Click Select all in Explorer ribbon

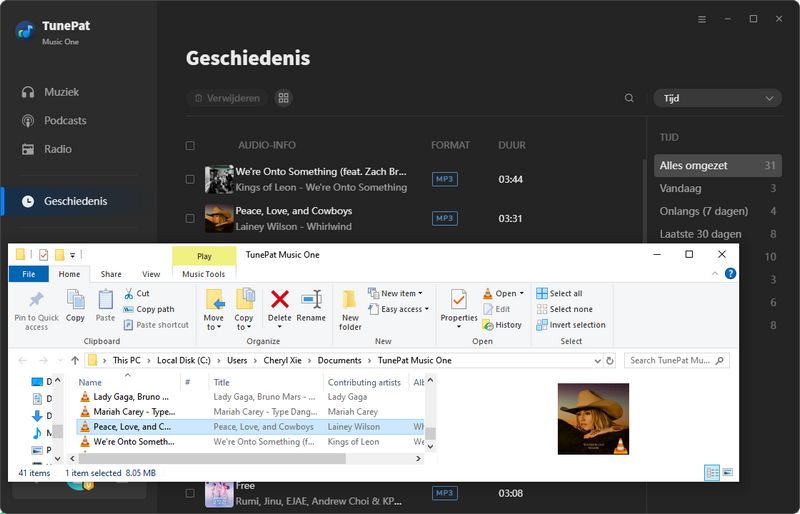559,293
